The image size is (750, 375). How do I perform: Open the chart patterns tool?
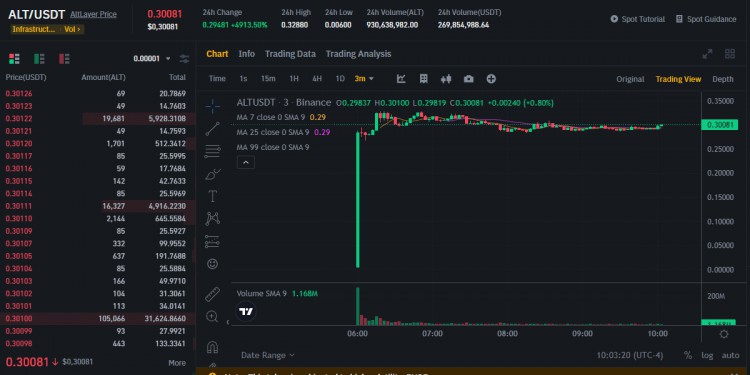coord(212,219)
